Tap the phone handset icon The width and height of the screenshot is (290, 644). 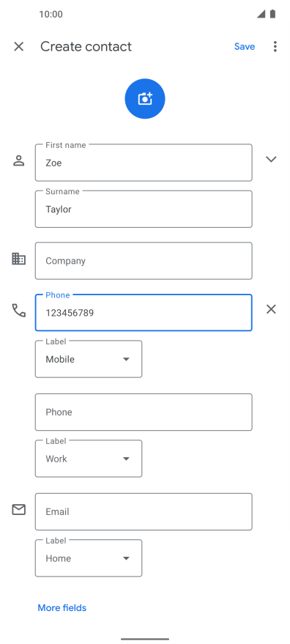tap(18, 311)
